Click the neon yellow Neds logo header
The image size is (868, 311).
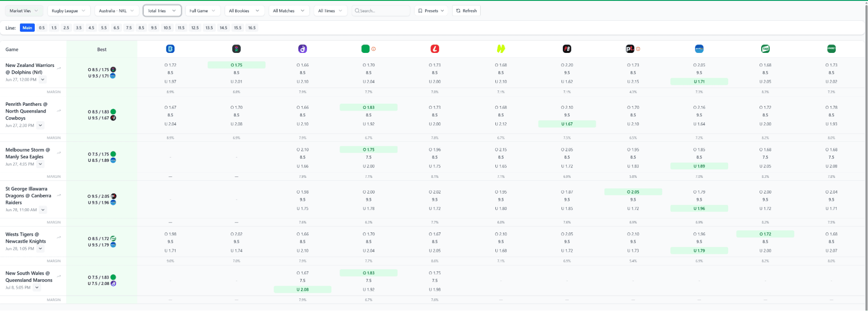click(x=501, y=49)
